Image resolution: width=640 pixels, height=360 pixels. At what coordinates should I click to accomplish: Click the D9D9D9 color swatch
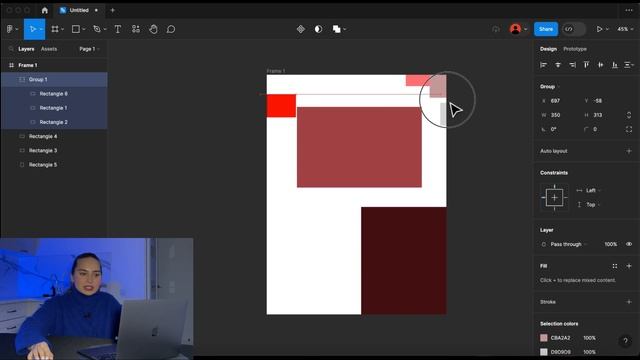point(544,352)
